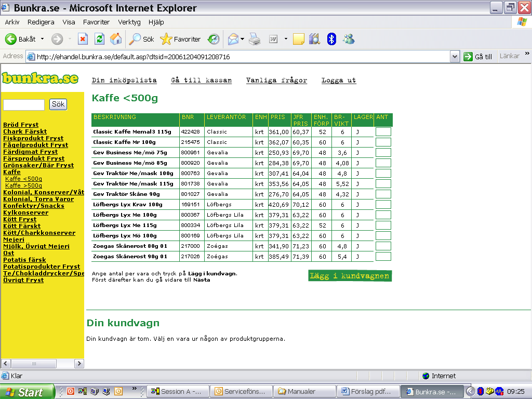Image resolution: width=532 pixels, height=399 pixels.
Task: Click the Stop loading icon
Action: coord(83,39)
